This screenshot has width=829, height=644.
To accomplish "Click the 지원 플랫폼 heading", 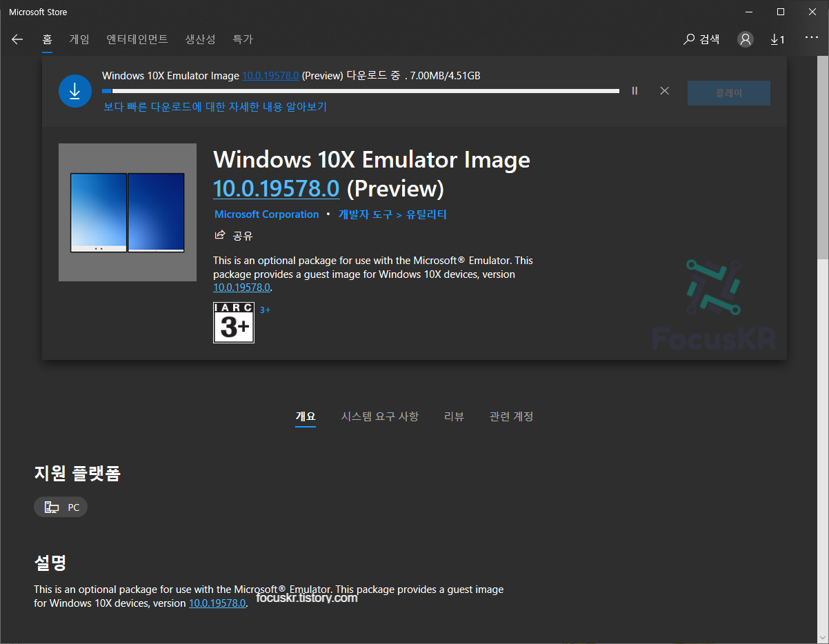I will (x=77, y=473).
